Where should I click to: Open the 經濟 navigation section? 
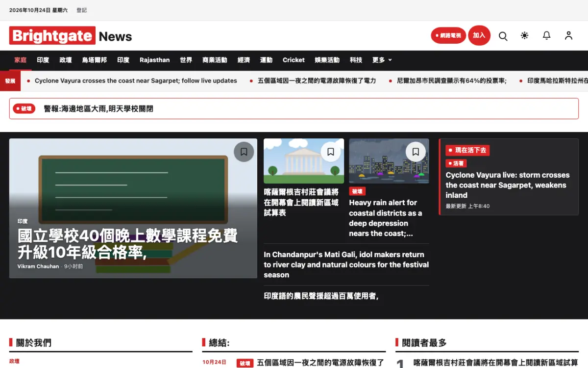(244, 60)
